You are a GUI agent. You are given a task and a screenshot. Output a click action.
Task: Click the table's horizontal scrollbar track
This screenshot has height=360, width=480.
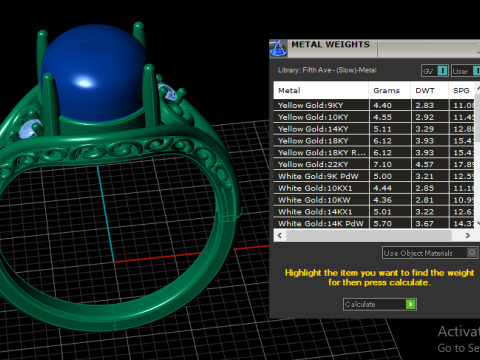coord(374,235)
